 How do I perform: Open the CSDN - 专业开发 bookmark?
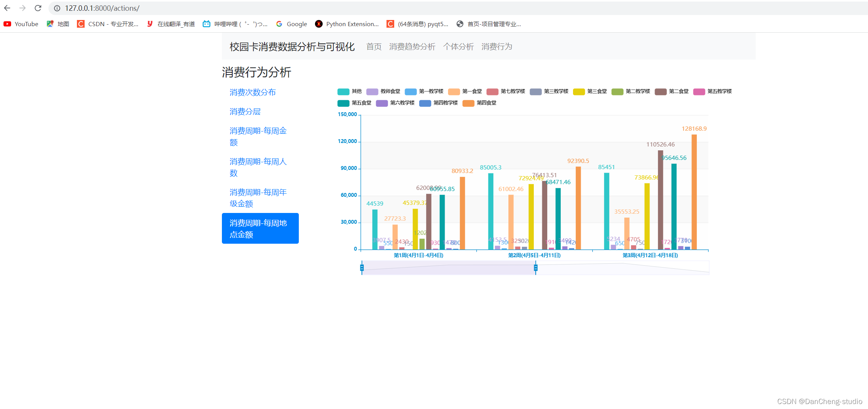tap(108, 24)
